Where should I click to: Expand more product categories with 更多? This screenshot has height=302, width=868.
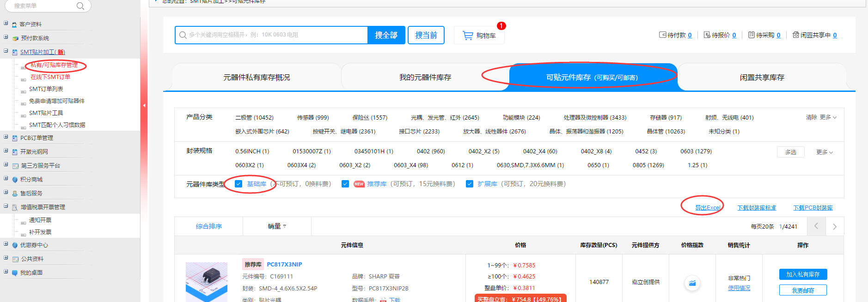pyautogui.click(x=828, y=117)
